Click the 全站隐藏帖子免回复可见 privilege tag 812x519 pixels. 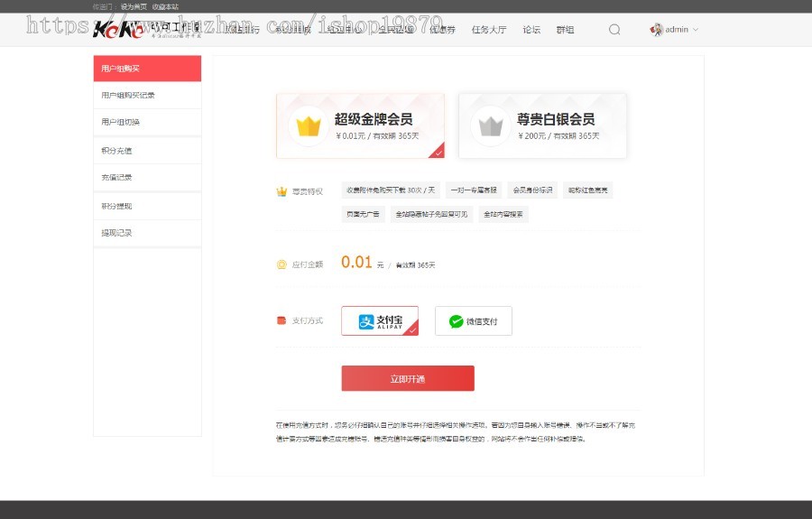[431, 214]
